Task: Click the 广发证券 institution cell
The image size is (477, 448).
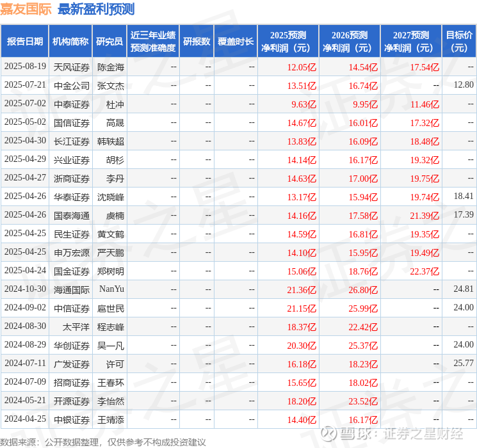Action: click(72, 364)
